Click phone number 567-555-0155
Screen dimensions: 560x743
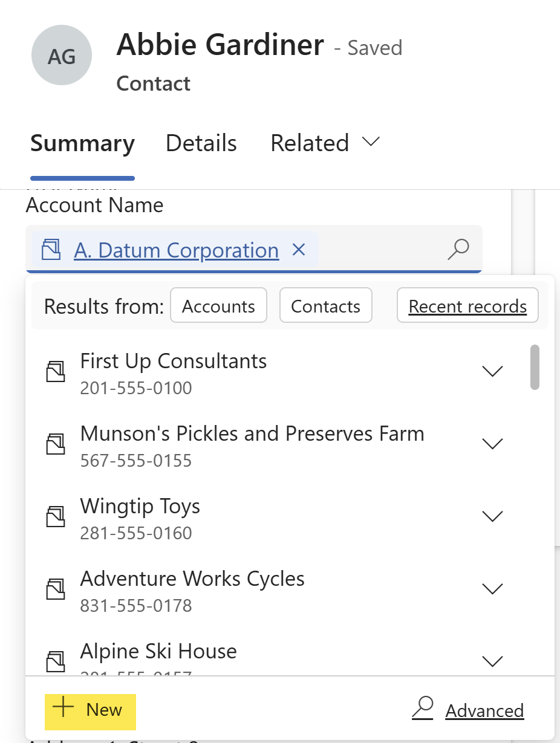136,460
